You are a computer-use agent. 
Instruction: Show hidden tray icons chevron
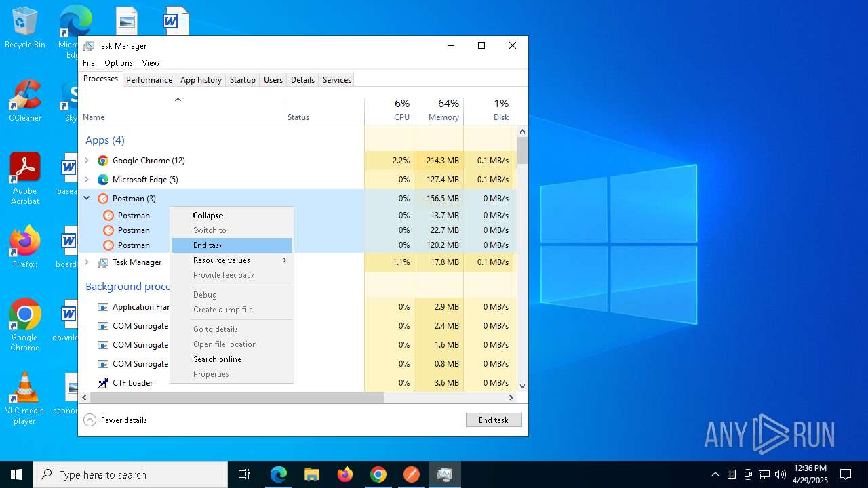pyautogui.click(x=715, y=474)
